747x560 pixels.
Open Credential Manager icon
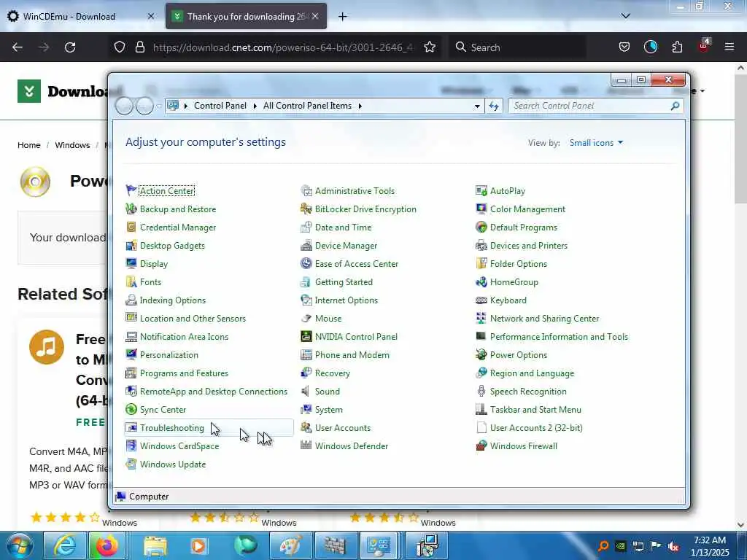point(131,227)
